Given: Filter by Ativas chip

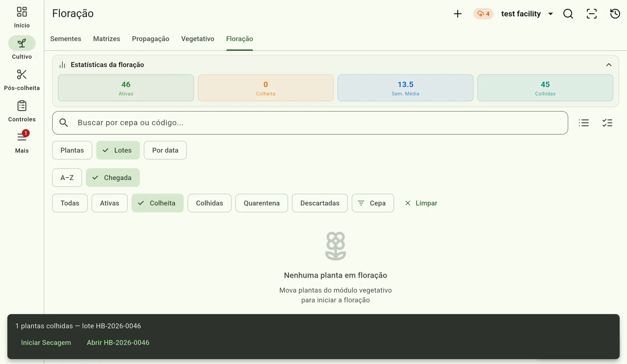Looking at the screenshot, I should [109, 203].
